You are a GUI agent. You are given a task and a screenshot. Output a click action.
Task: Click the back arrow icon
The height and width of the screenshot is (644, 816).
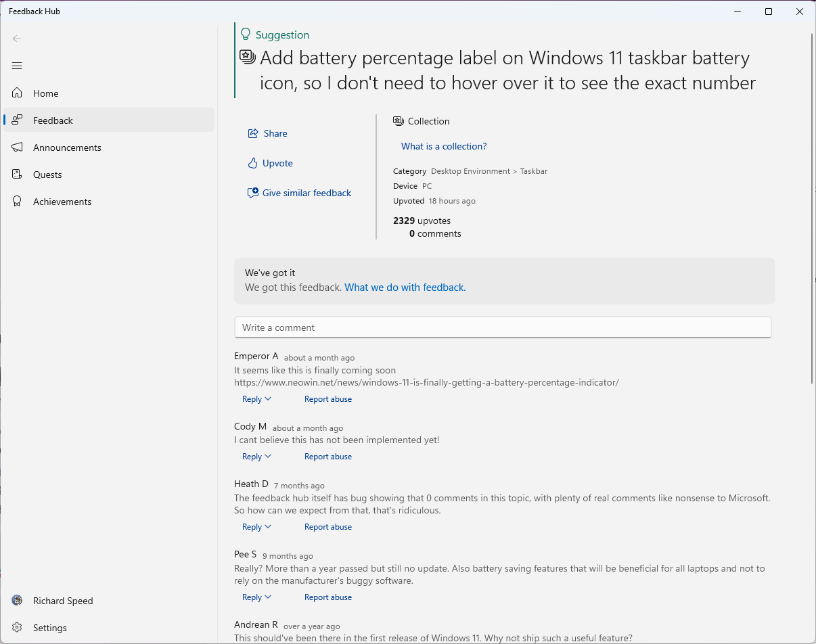[17, 39]
